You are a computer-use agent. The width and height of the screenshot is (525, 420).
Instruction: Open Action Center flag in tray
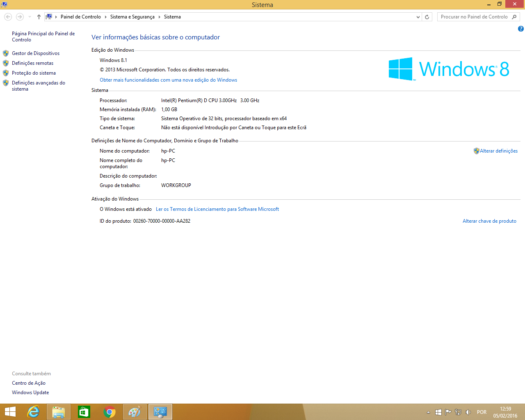tap(448, 412)
